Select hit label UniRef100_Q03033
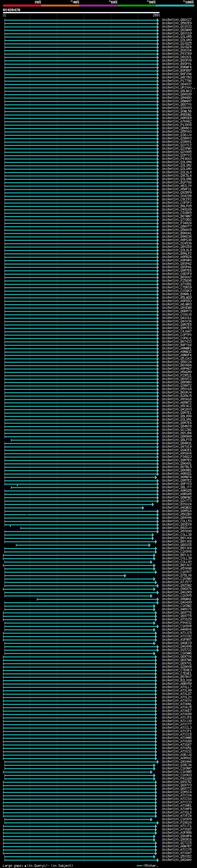197x868 pixels. click(x=177, y=26)
